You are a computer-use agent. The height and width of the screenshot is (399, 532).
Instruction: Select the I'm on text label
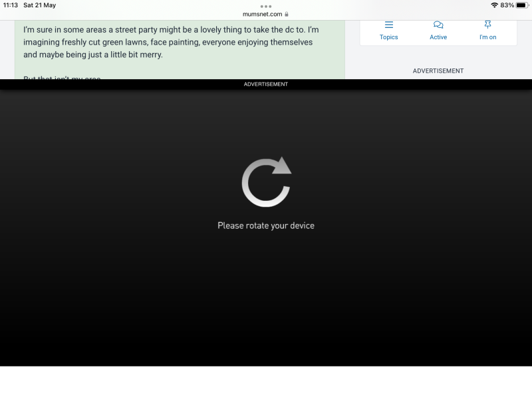coord(488,37)
